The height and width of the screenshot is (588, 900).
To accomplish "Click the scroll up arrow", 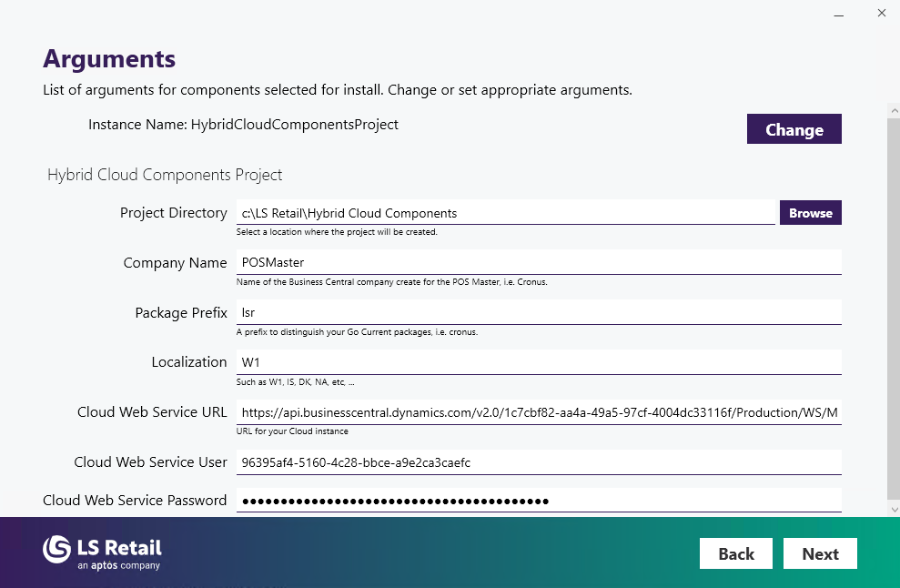I will click(894, 110).
